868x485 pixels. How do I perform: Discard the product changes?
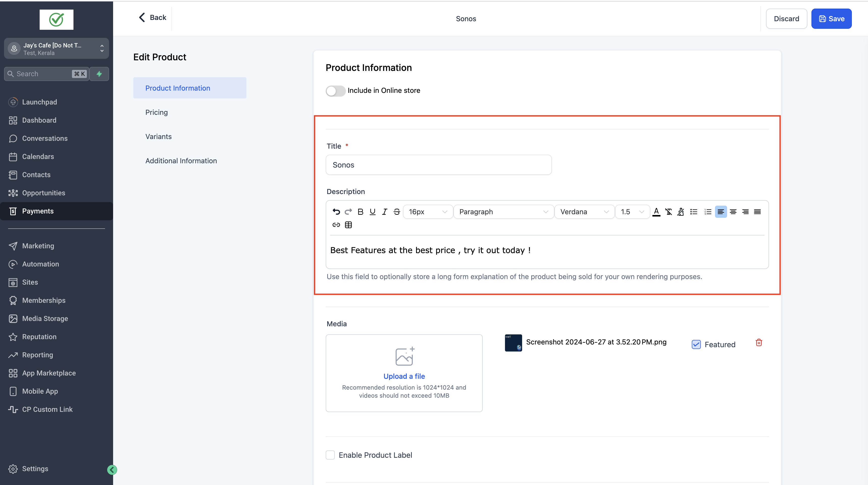[786, 18]
